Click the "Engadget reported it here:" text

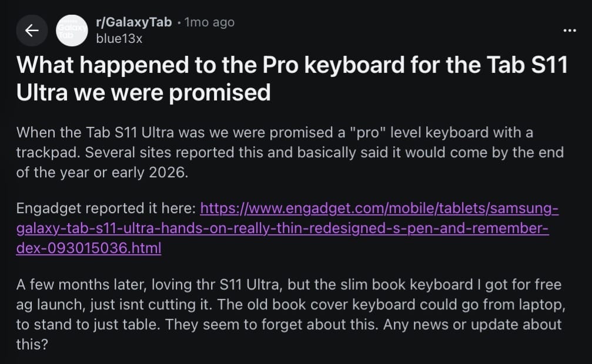coord(106,208)
